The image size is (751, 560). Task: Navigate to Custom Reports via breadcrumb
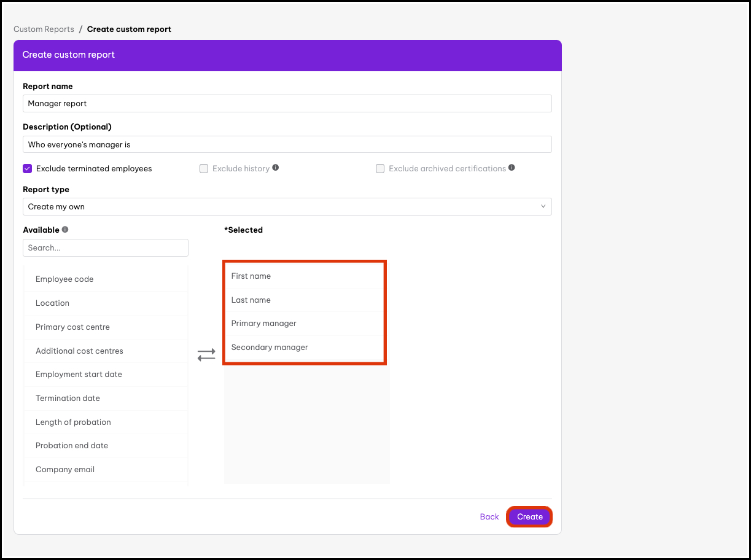(x=44, y=29)
